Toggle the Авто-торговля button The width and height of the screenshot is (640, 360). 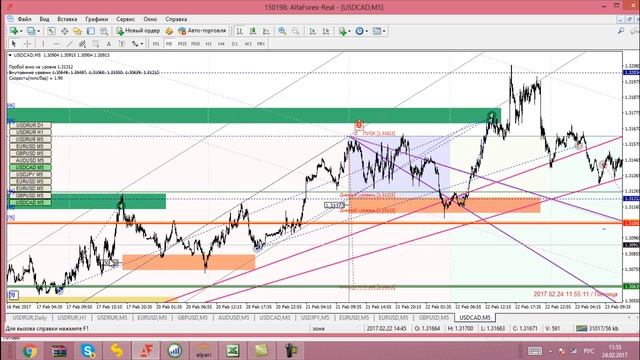coord(202,31)
